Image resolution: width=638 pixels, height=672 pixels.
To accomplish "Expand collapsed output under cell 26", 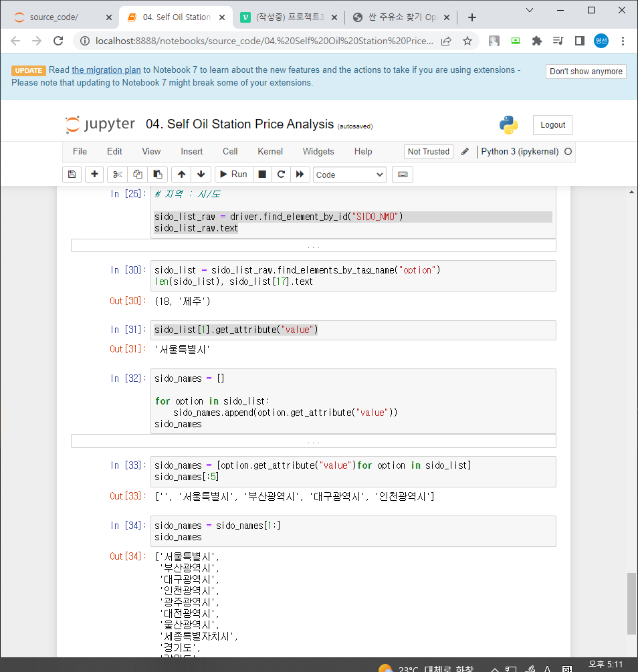I will (314, 246).
